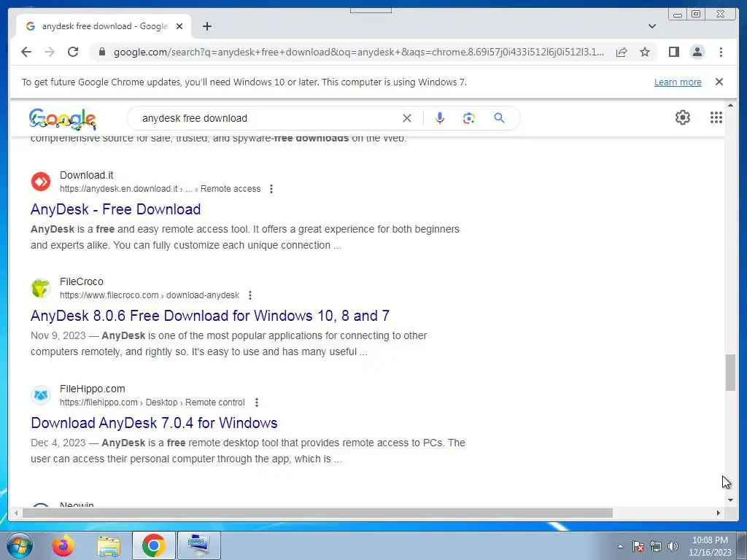Open the Learn more link
The height and width of the screenshot is (560, 747).
(x=678, y=82)
